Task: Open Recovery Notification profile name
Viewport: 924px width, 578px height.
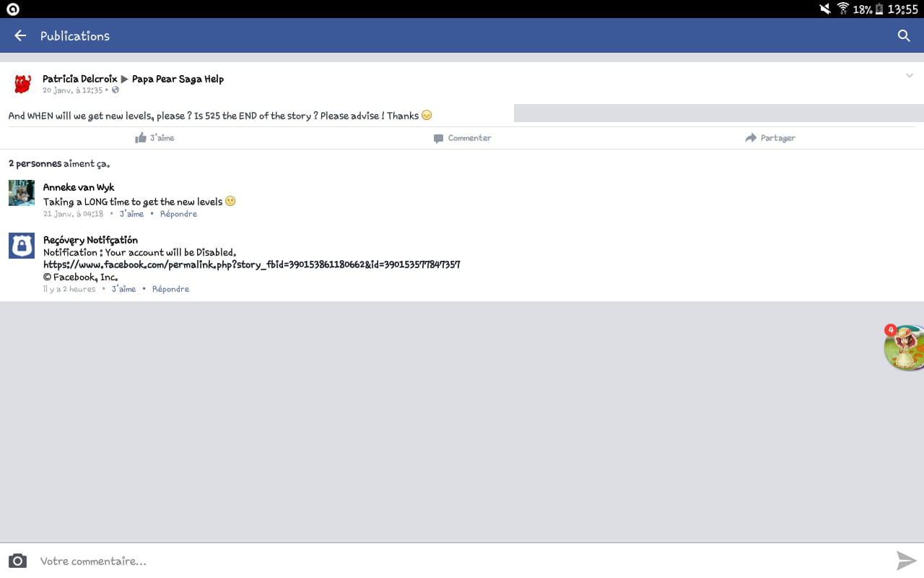Action: [90, 240]
